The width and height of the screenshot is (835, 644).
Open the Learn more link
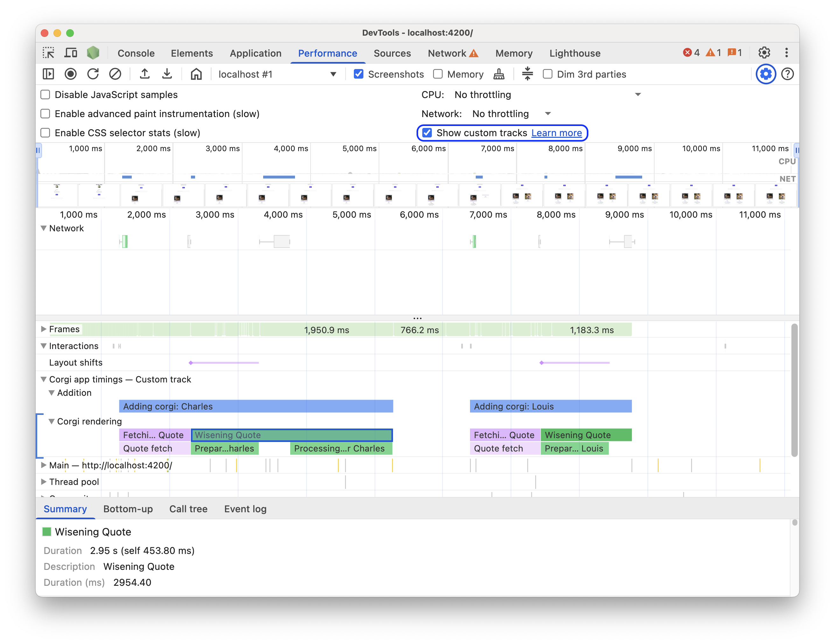click(x=557, y=133)
